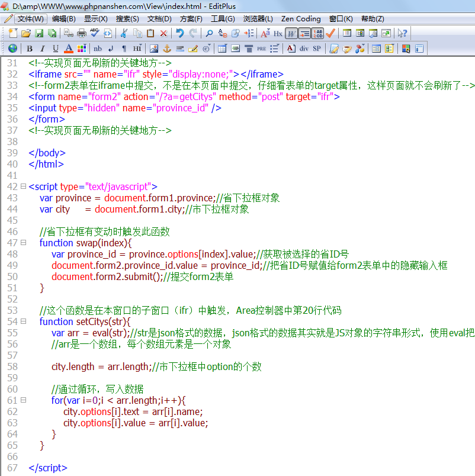The height and width of the screenshot is (476, 475).
Task: Cut selection with the scissors icon
Action: coord(124,33)
